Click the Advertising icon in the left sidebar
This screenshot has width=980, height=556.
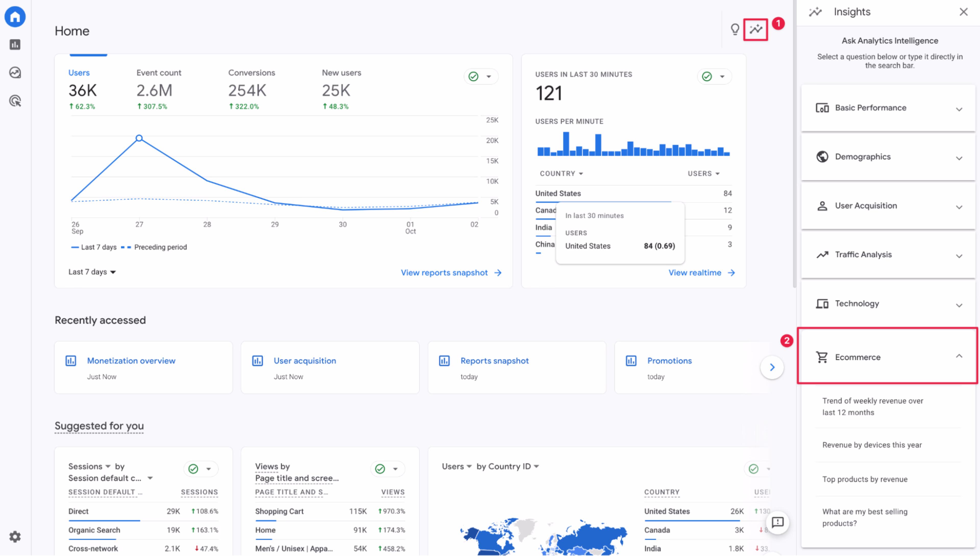(15, 100)
